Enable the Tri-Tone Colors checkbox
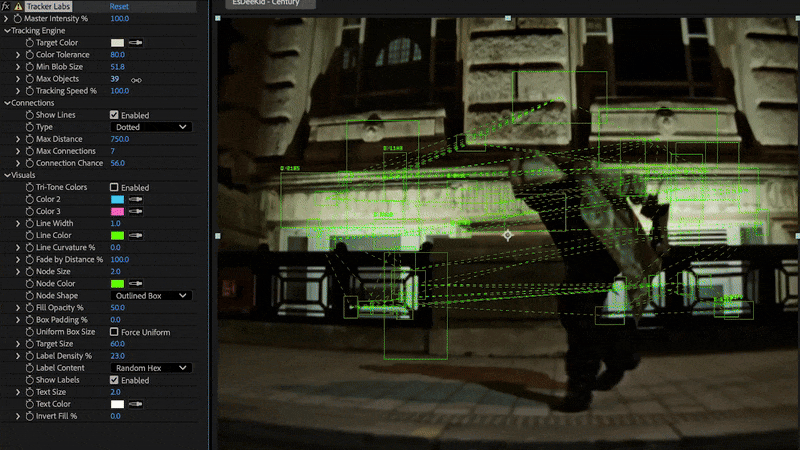 [x=114, y=187]
